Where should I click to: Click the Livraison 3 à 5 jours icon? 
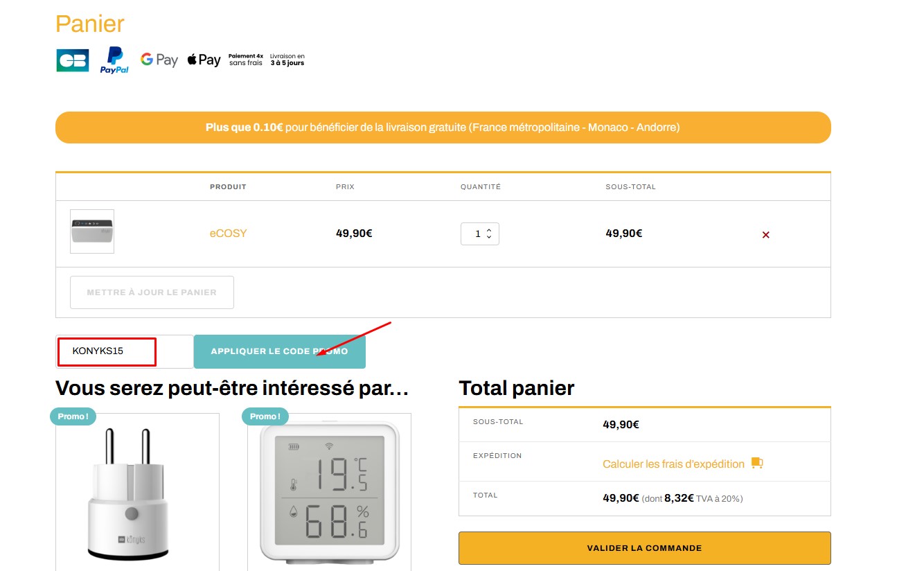tap(285, 60)
